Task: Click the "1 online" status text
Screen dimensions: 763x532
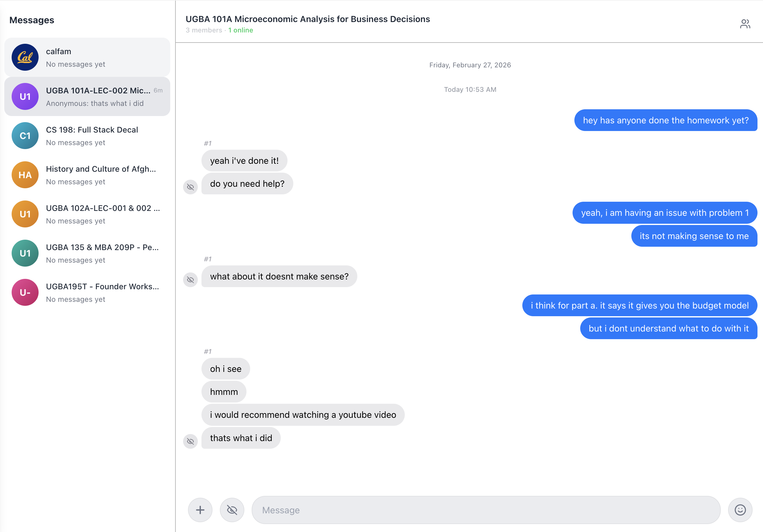Action: 240,30
